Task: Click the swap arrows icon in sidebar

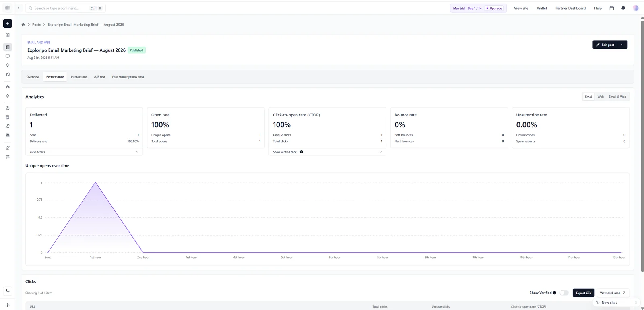Action: [7, 157]
